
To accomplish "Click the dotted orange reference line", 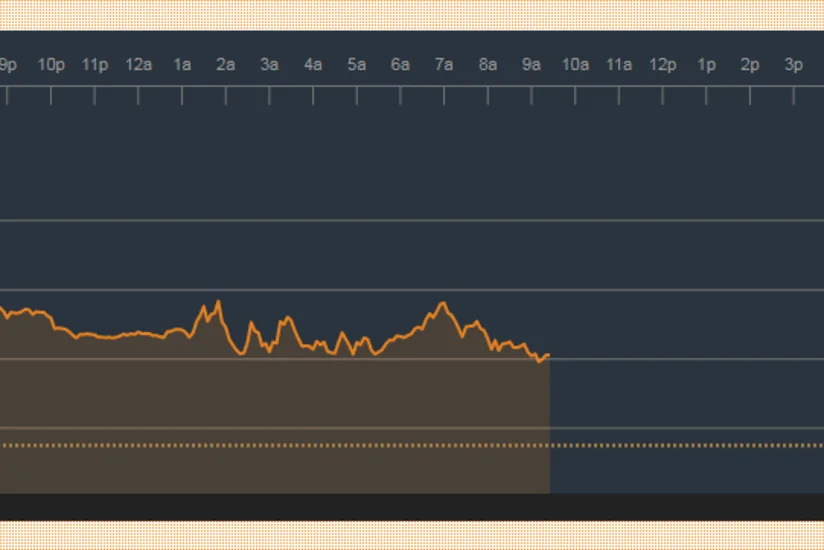I will [412, 445].
